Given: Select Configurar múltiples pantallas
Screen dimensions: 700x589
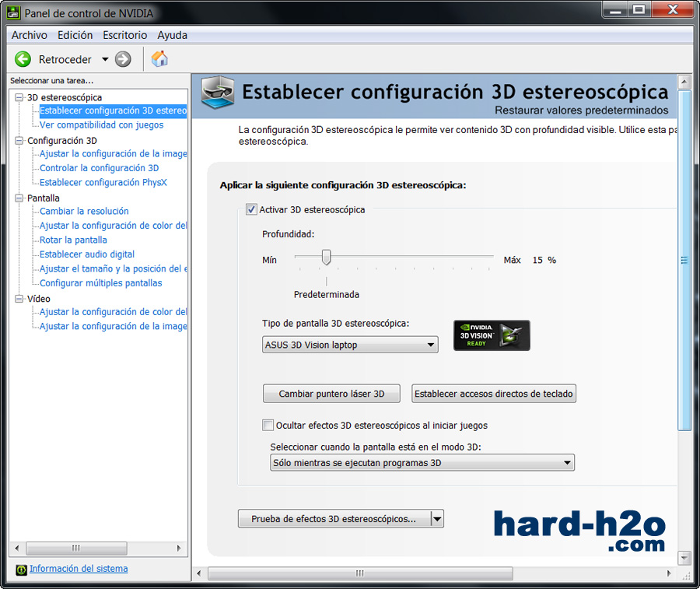Looking at the screenshot, I should [x=101, y=283].
